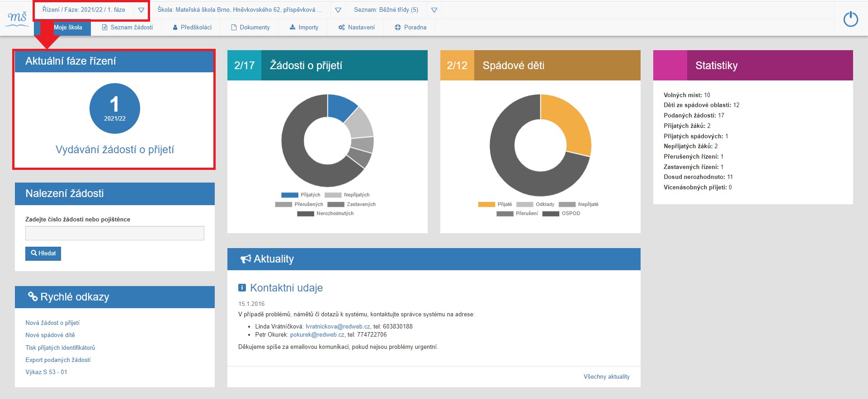The height and width of the screenshot is (399, 868).
Task: Click the Importy download icon
Action: coord(292,28)
